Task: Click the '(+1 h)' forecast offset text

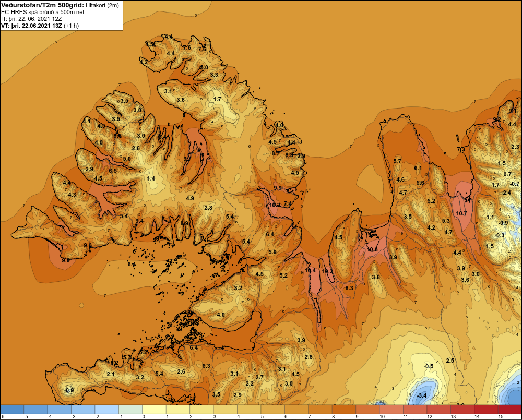Action: tap(71, 26)
